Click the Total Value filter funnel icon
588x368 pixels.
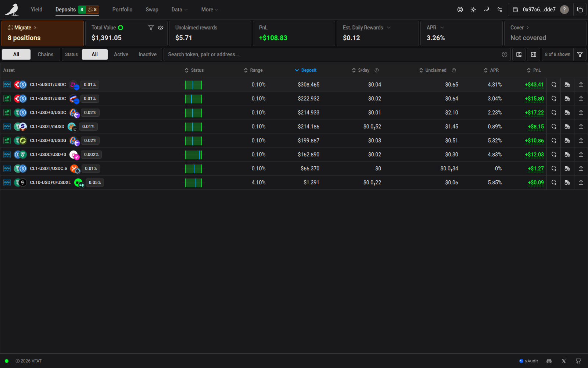click(x=151, y=28)
